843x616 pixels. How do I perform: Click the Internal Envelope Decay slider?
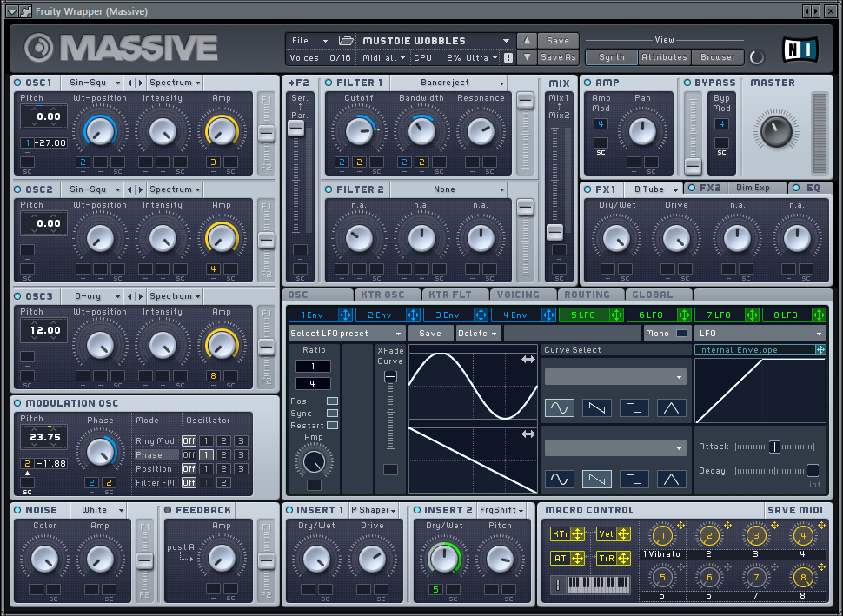(x=774, y=471)
